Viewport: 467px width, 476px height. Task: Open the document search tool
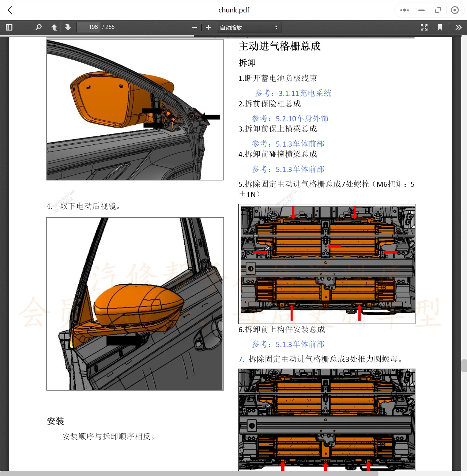coord(38,27)
